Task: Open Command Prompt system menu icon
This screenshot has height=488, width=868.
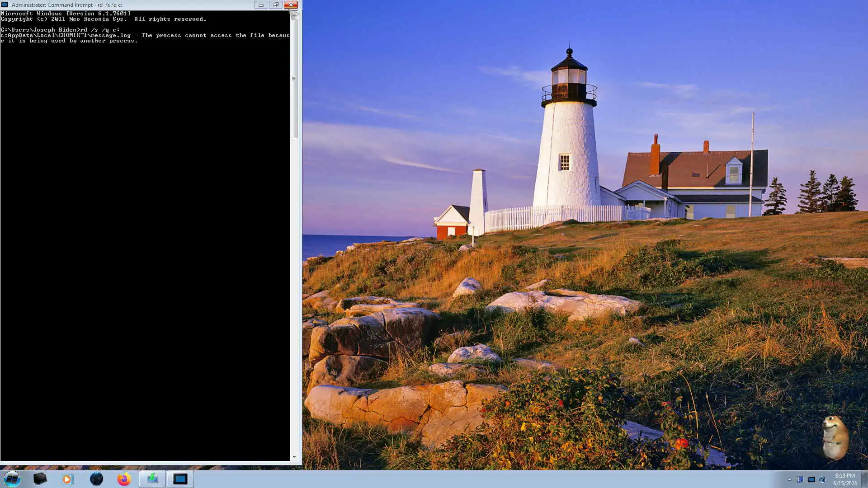Action: pyautogui.click(x=5, y=5)
